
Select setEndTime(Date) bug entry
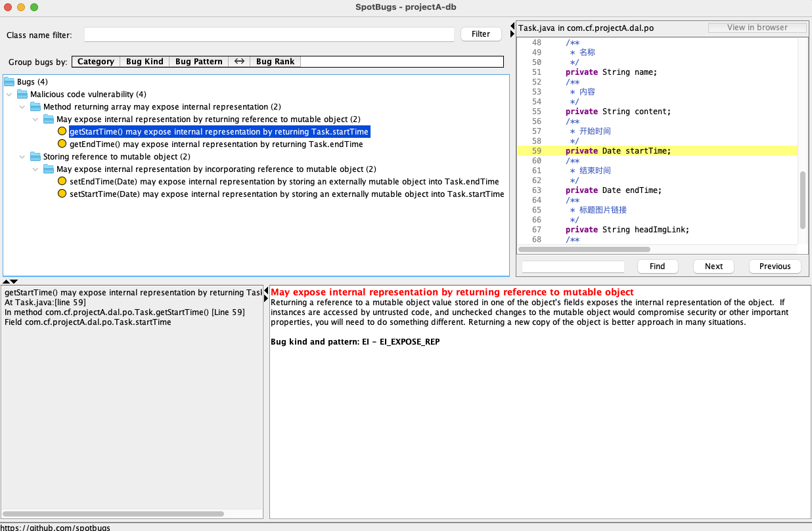coord(284,182)
